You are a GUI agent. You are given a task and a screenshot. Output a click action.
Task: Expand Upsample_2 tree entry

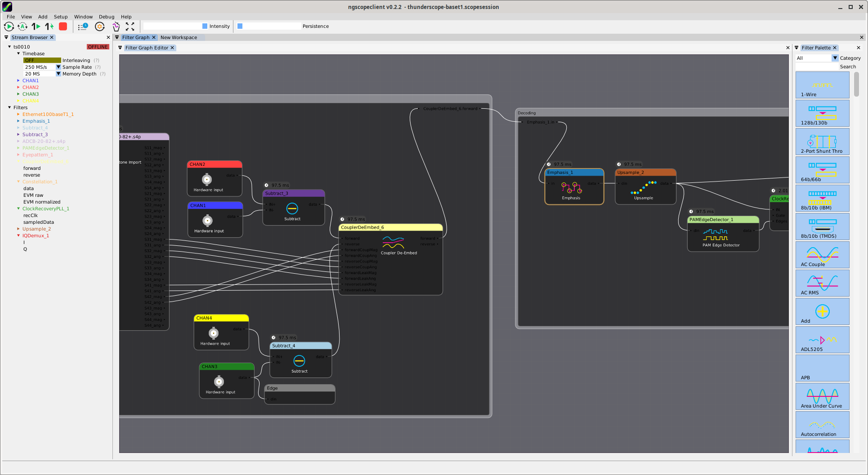(x=18, y=229)
